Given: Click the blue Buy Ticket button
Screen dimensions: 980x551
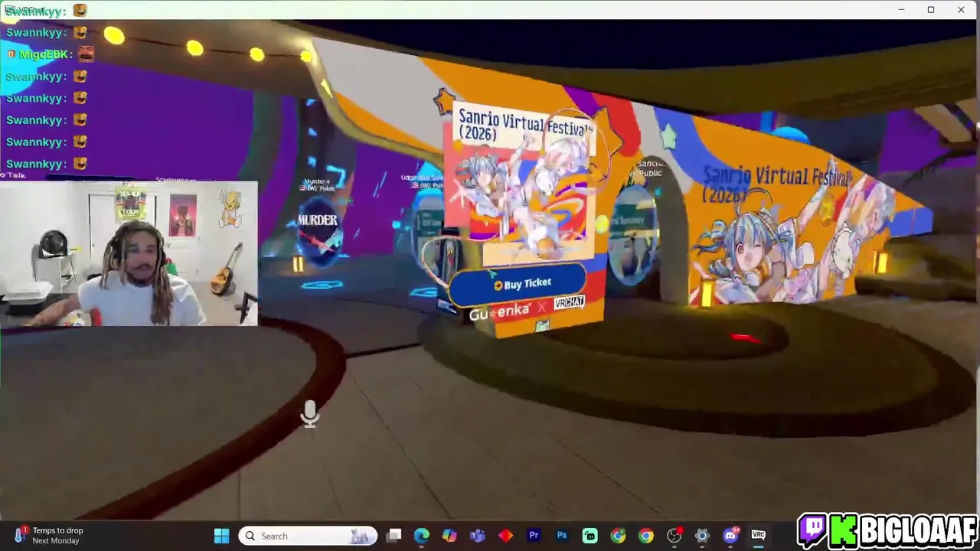Looking at the screenshot, I should click(x=518, y=285).
